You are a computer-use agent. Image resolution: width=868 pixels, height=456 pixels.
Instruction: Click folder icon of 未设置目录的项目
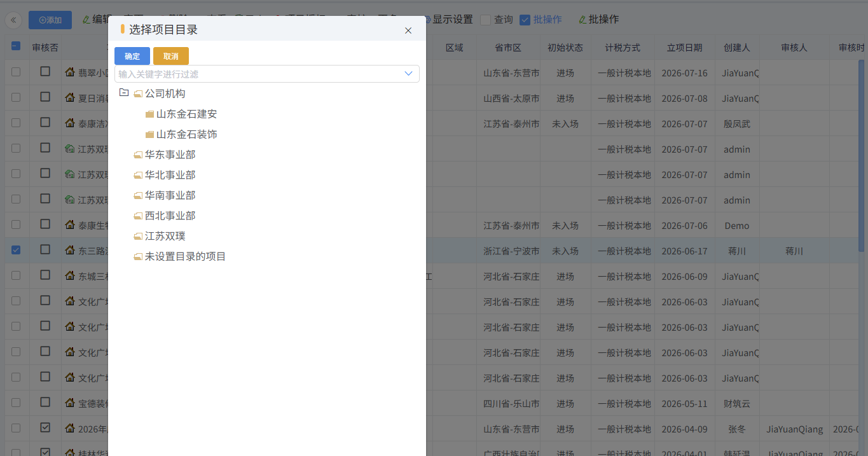(x=138, y=257)
